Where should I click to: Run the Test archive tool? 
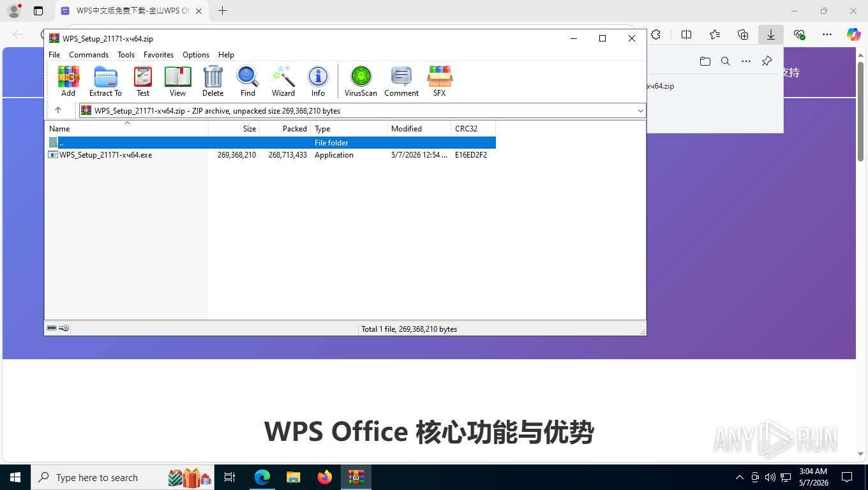(x=143, y=81)
